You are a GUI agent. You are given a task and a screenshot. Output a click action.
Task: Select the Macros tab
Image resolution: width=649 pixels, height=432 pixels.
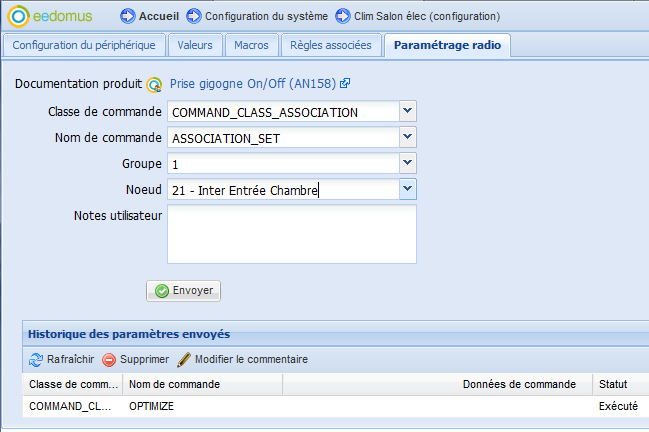click(x=251, y=46)
